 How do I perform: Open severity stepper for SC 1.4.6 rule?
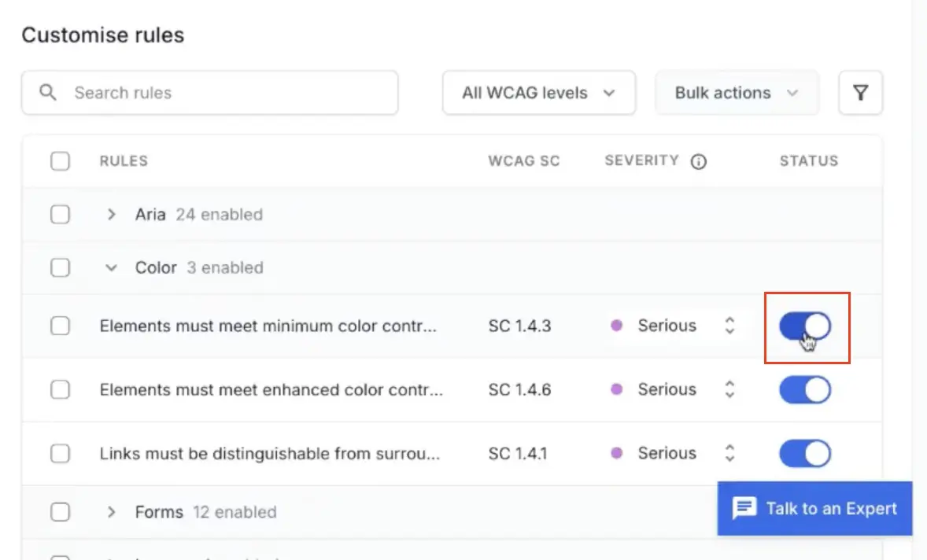[729, 389]
